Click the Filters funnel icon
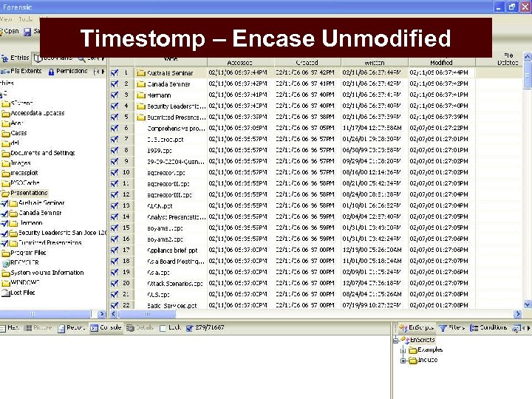Image resolution: width=532 pixels, height=399 pixels. pos(443,328)
